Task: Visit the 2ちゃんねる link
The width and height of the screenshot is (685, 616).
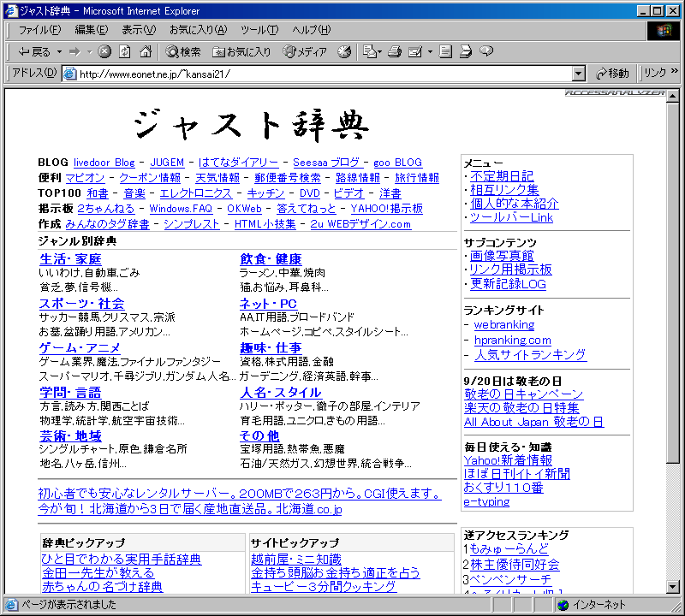Action: coord(105,208)
